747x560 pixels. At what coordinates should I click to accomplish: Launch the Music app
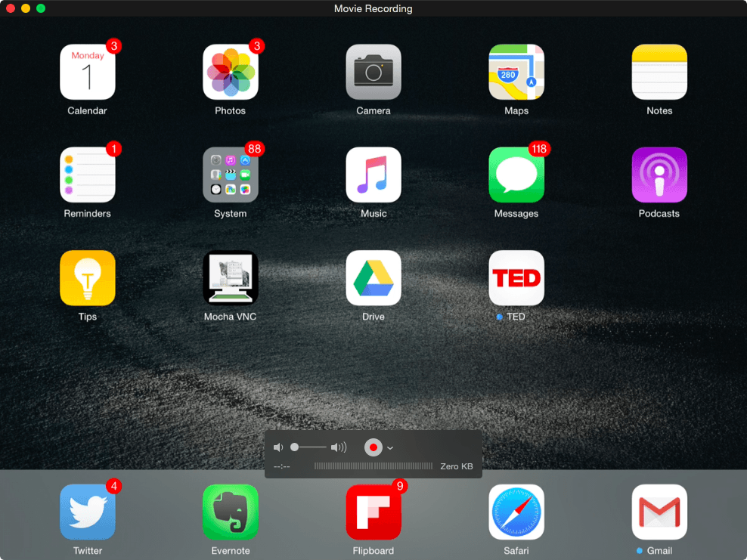click(x=373, y=175)
